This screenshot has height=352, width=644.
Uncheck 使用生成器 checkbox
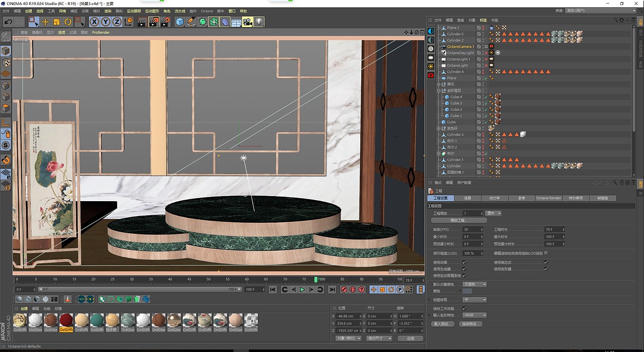click(x=464, y=269)
